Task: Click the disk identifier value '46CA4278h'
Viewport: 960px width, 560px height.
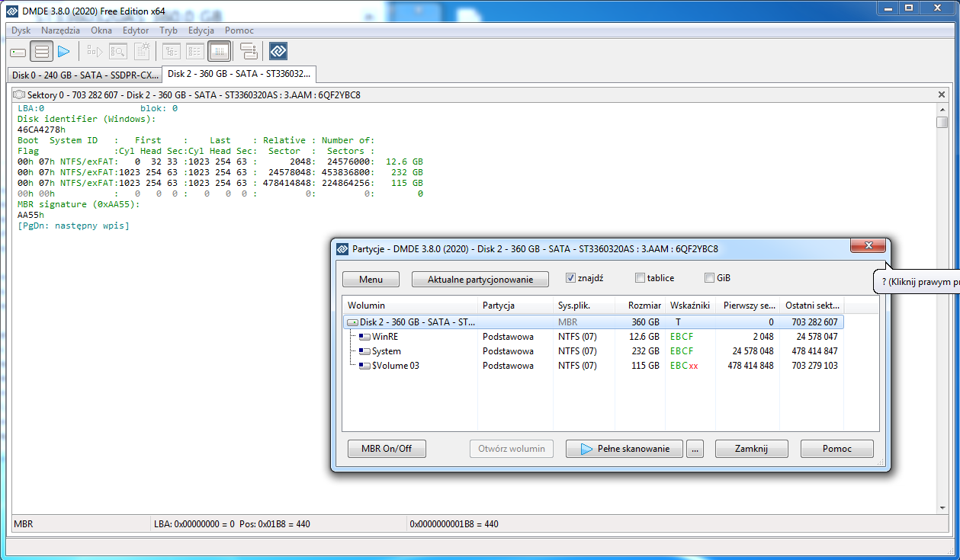Action: pos(41,130)
